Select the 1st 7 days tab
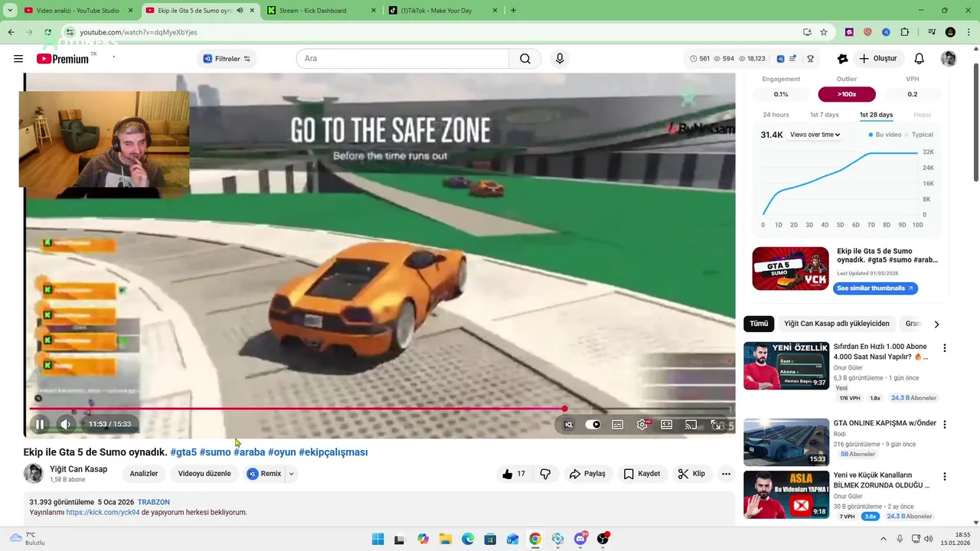The height and width of the screenshot is (551, 980). (x=825, y=115)
